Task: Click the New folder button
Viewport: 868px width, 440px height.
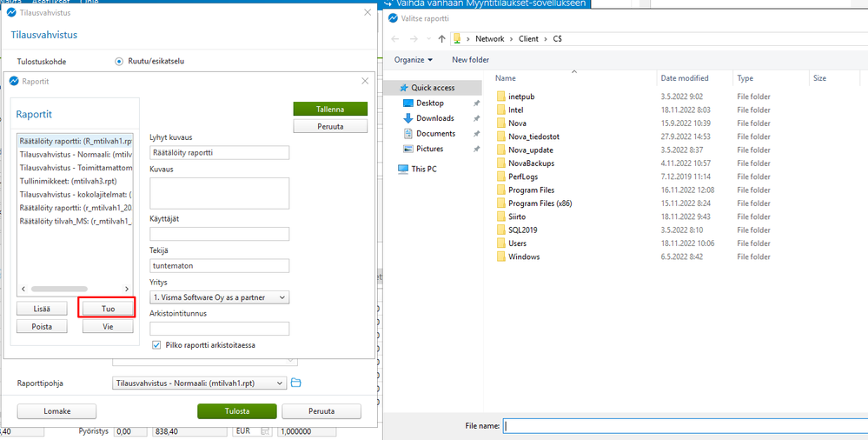Action: [x=471, y=60]
